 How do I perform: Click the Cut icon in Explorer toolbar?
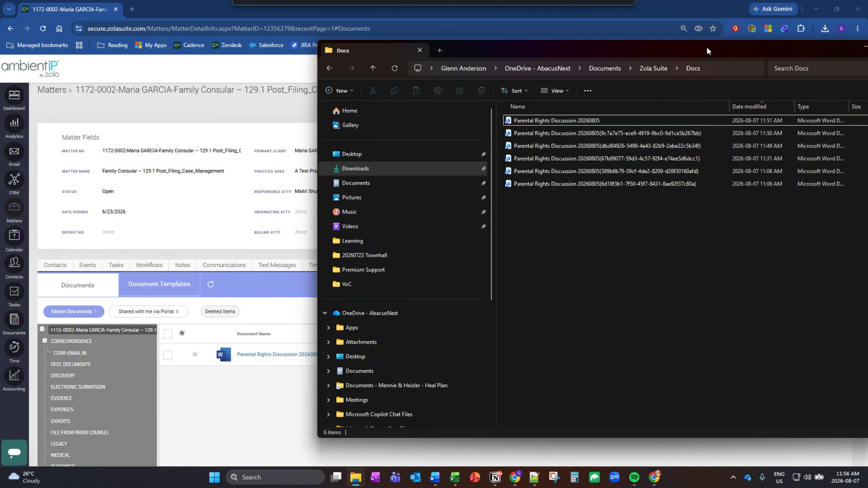pyautogui.click(x=373, y=91)
